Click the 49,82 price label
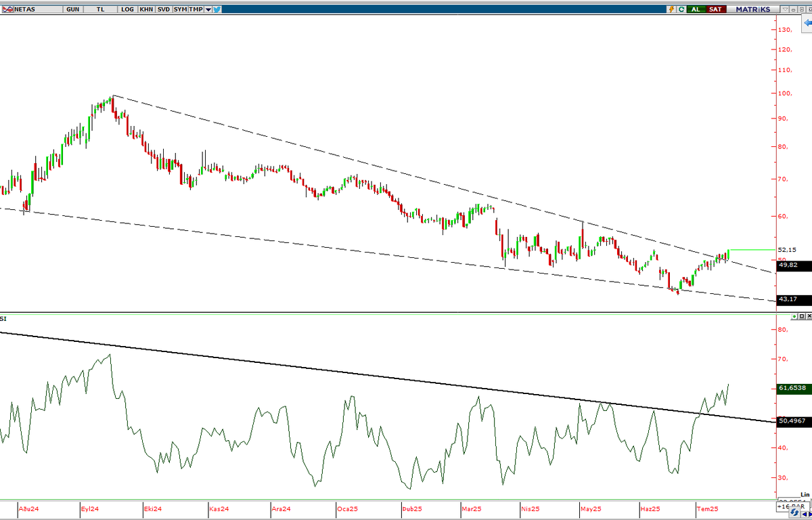Viewport: 812px width, 520px height. click(794, 265)
